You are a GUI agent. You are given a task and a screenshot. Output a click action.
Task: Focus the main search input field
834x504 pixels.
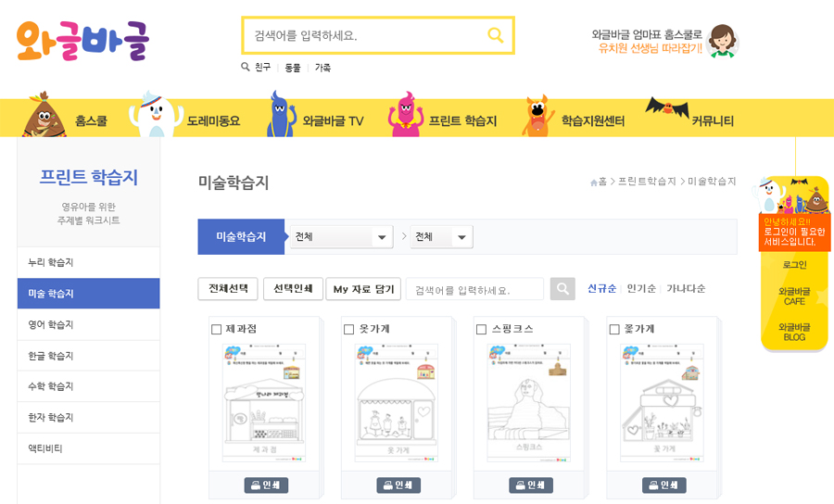(x=367, y=35)
